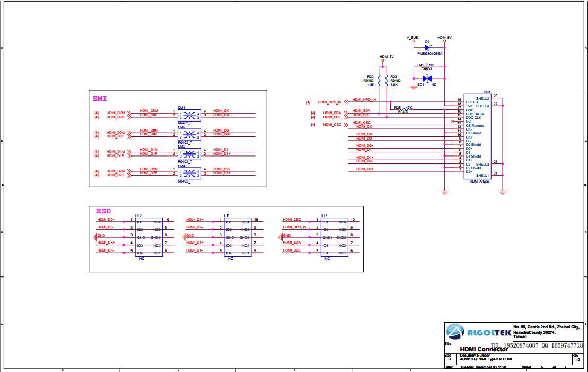Image resolution: width=588 pixels, height=372 pixels.
Task: Select the CM1 common-mode choke symbol
Action: [189, 115]
